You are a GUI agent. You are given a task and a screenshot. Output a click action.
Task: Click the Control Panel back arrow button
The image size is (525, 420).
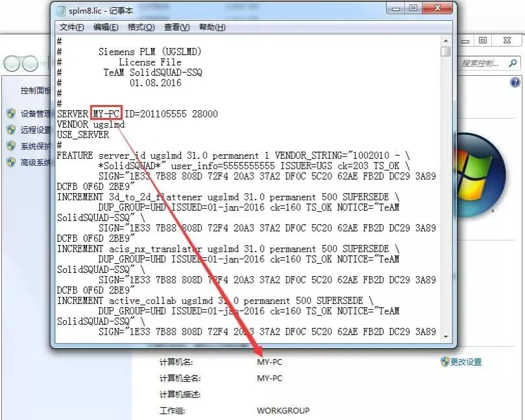tap(12, 64)
